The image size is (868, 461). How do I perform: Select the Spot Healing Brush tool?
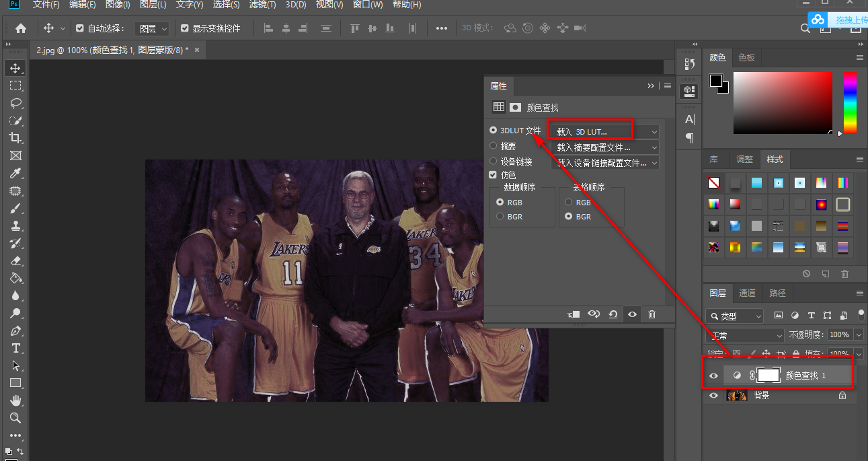[x=15, y=190]
